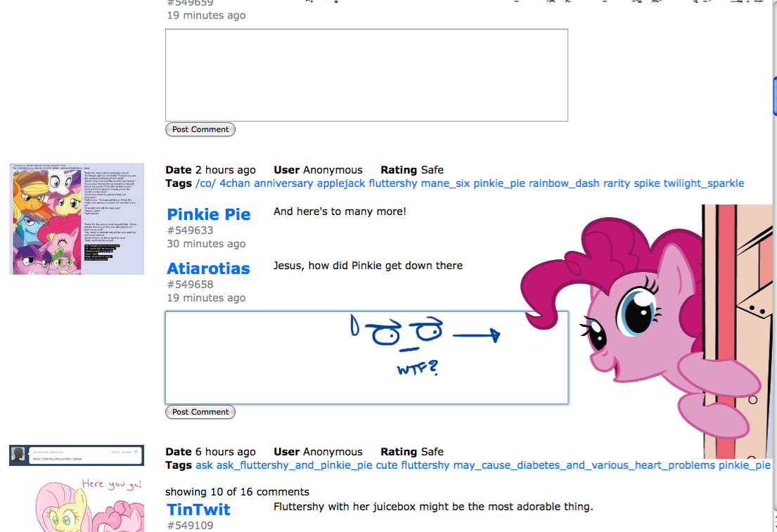The width and height of the screenshot is (777, 532).
Task: Click the "Date 2 hours ago" text
Action: pos(211,170)
